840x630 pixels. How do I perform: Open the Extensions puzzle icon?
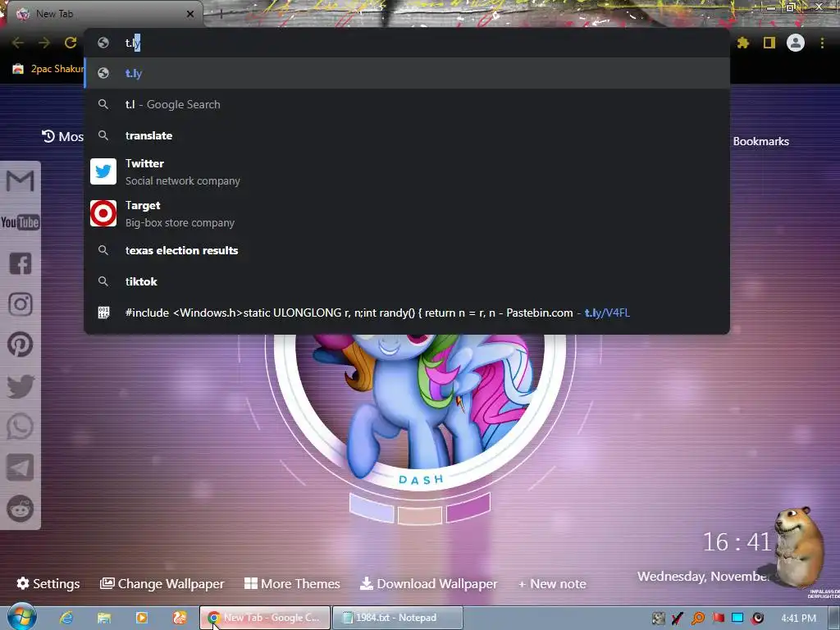point(743,43)
